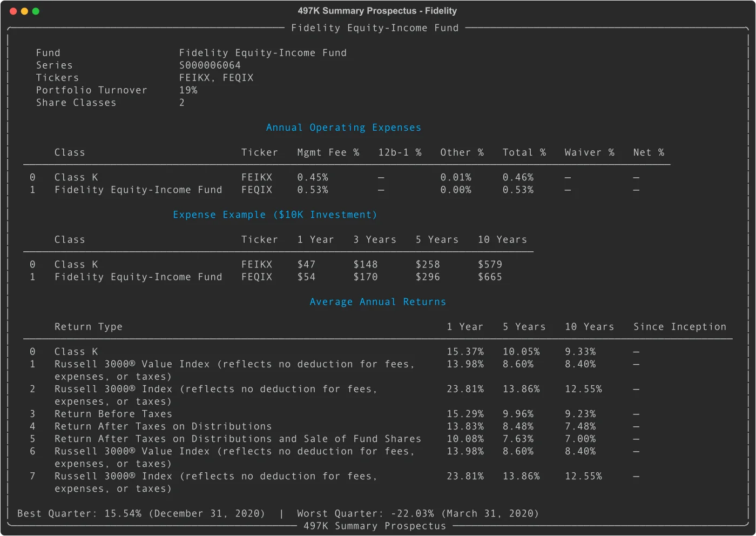
Task: Select the $296 five-year cost
Action: tap(428, 277)
